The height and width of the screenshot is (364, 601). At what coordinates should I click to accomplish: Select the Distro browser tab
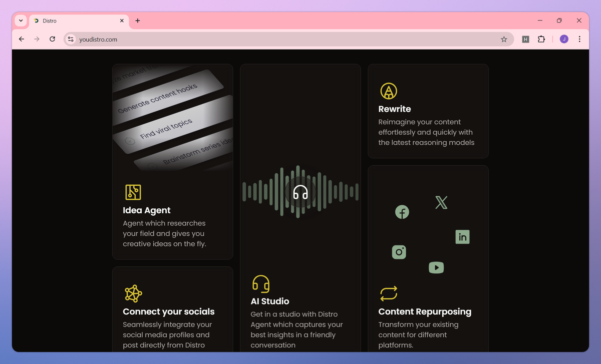coord(79,21)
